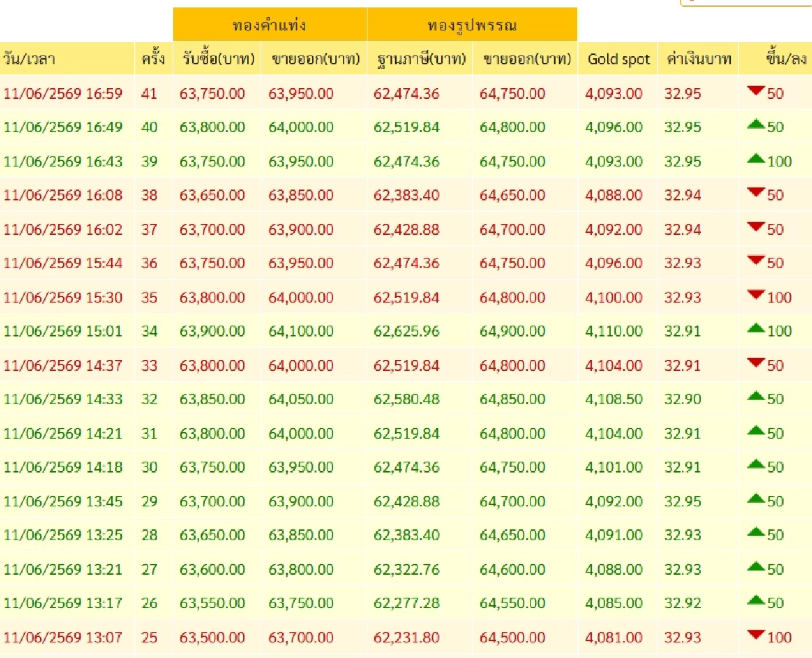The height and width of the screenshot is (658, 812).
Task: Select date cell 11/06/2569 14:33
Action: [63, 399]
